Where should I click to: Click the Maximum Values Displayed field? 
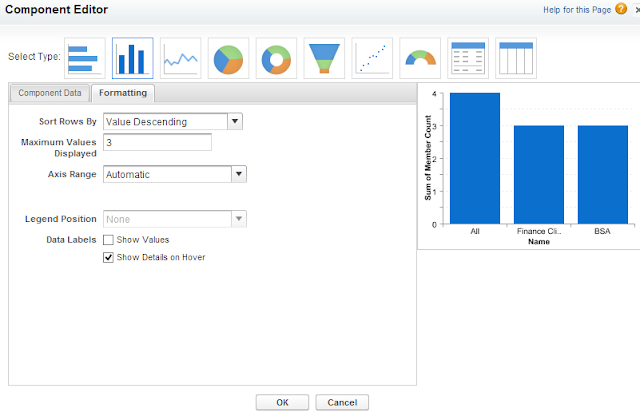[157, 142]
